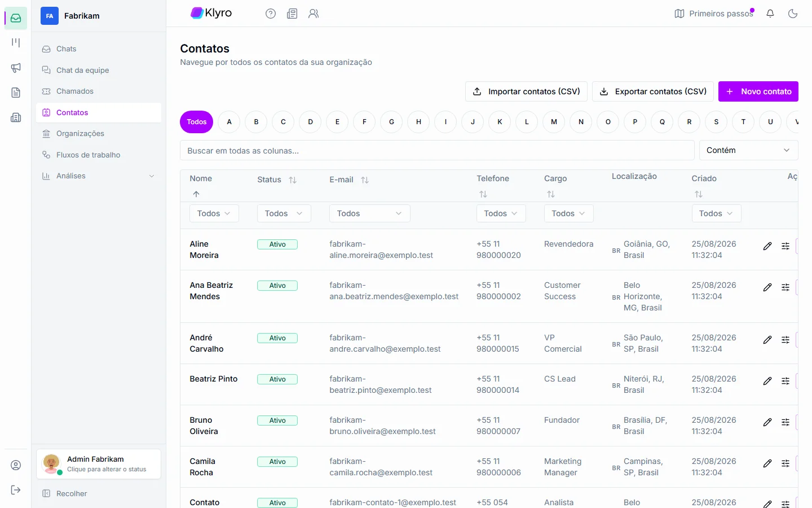The width and height of the screenshot is (812, 508).
Task: Open the Criado filter dropdown
Action: click(716, 213)
